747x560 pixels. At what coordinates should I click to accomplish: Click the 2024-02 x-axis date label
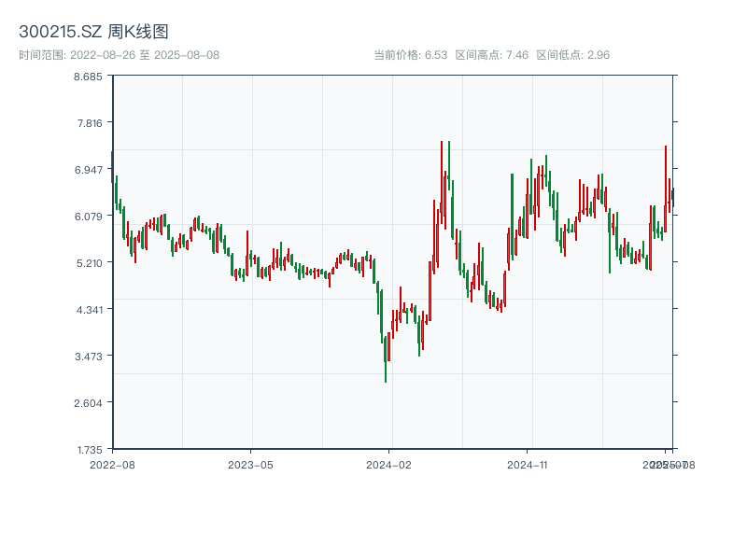click(x=388, y=464)
